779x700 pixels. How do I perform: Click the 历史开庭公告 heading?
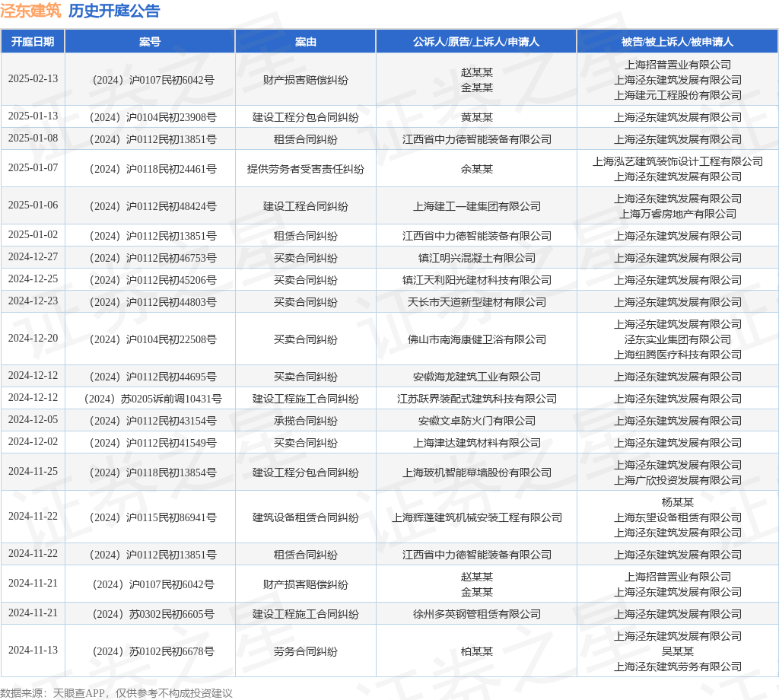coord(114,11)
